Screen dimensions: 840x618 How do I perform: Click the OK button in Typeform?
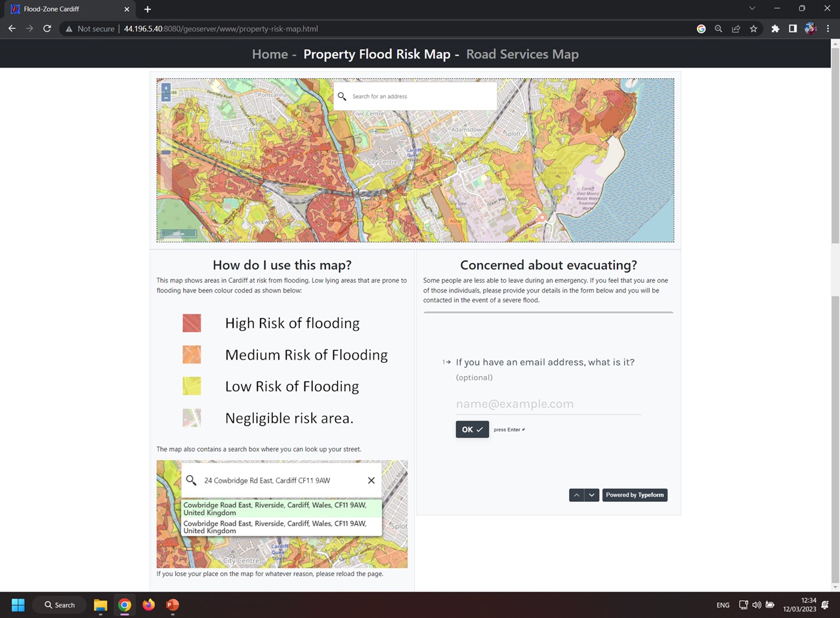click(472, 429)
